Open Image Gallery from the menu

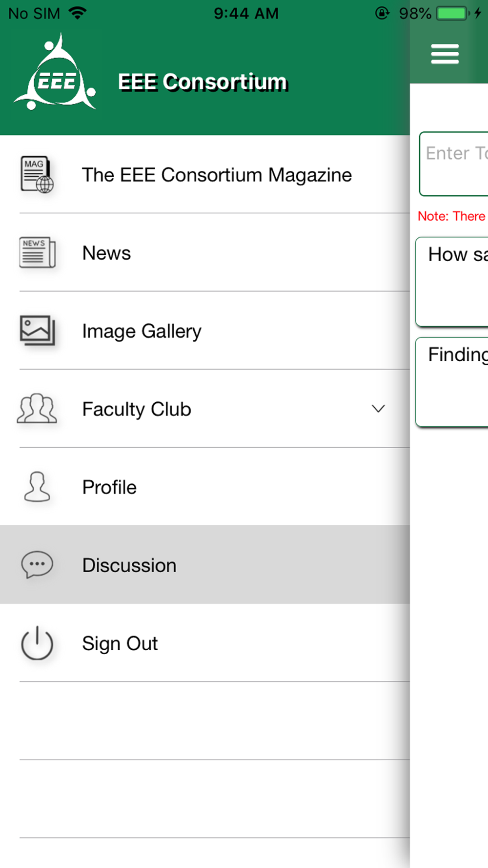coord(205,331)
